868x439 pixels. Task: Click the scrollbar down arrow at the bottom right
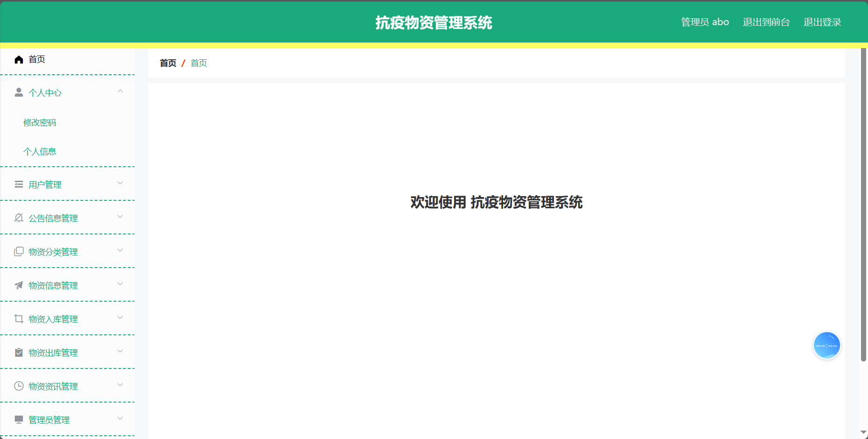click(863, 432)
